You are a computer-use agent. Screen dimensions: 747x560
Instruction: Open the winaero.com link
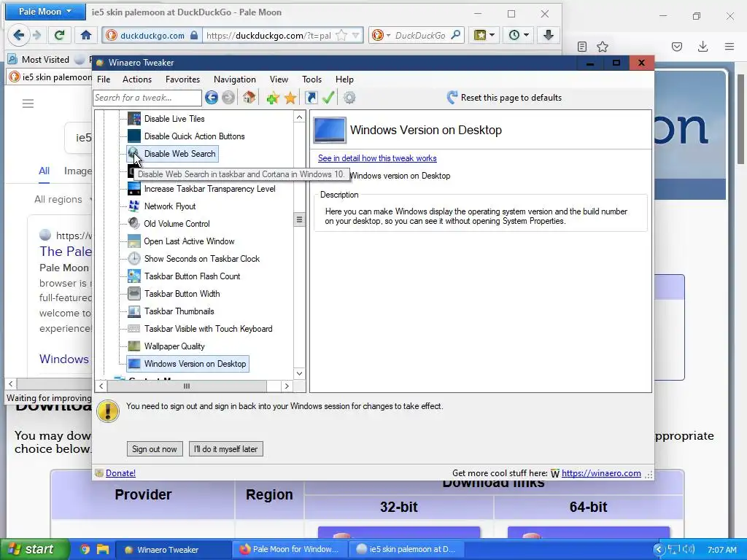point(601,472)
